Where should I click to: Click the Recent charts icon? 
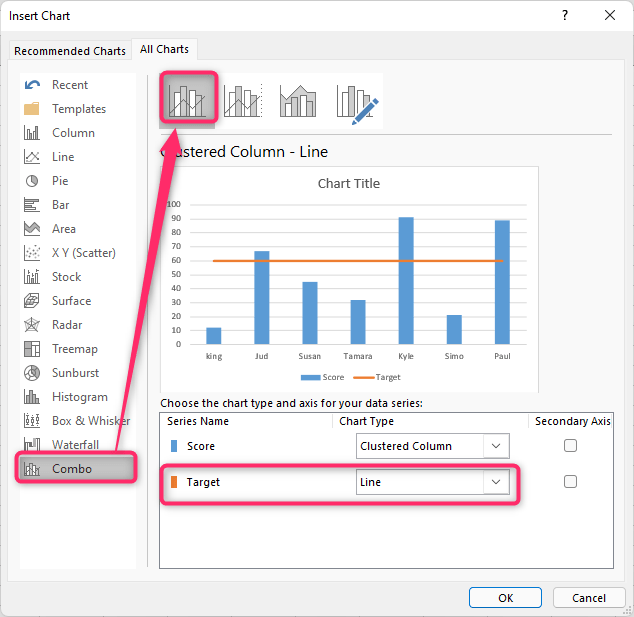(32, 85)
